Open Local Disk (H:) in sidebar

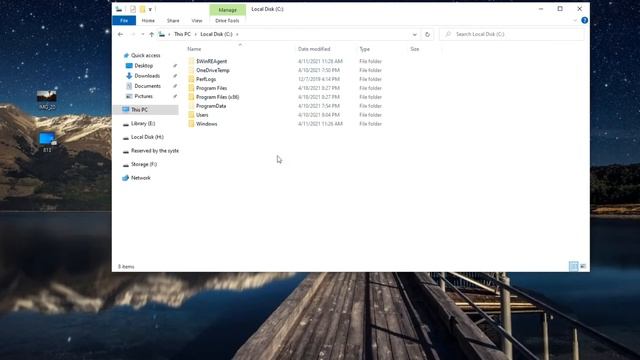tap(147, 137)
